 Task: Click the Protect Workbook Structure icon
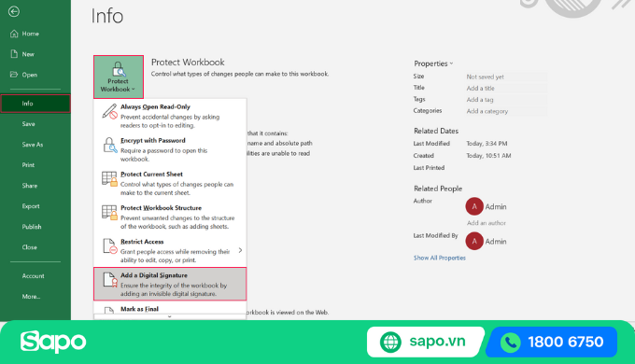[x=109, y=212]
